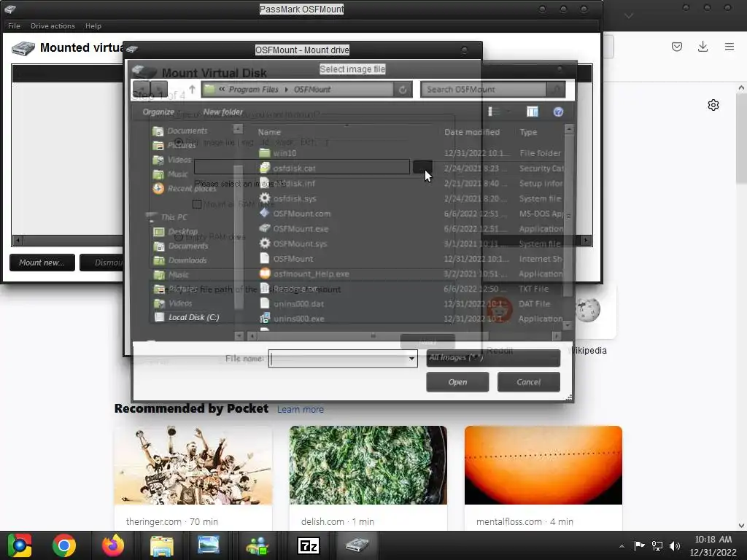Select OSFMount.com file

point(301,214)
